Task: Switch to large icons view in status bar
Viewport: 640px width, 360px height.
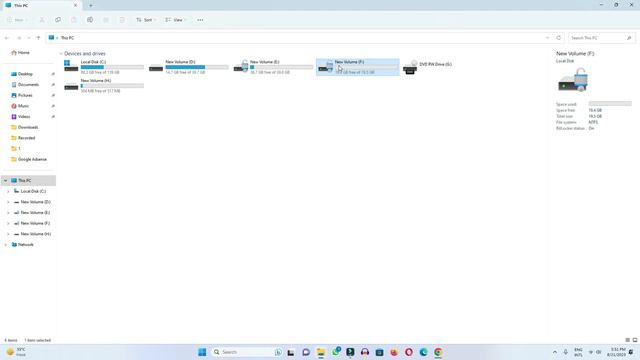Action: [635, 340]
